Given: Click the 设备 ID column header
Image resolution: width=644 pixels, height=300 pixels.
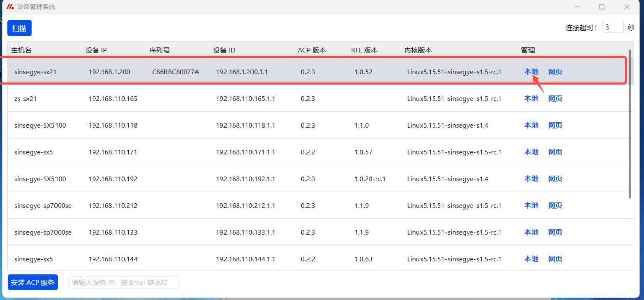Looking at the screenshot, I should 224,50.
